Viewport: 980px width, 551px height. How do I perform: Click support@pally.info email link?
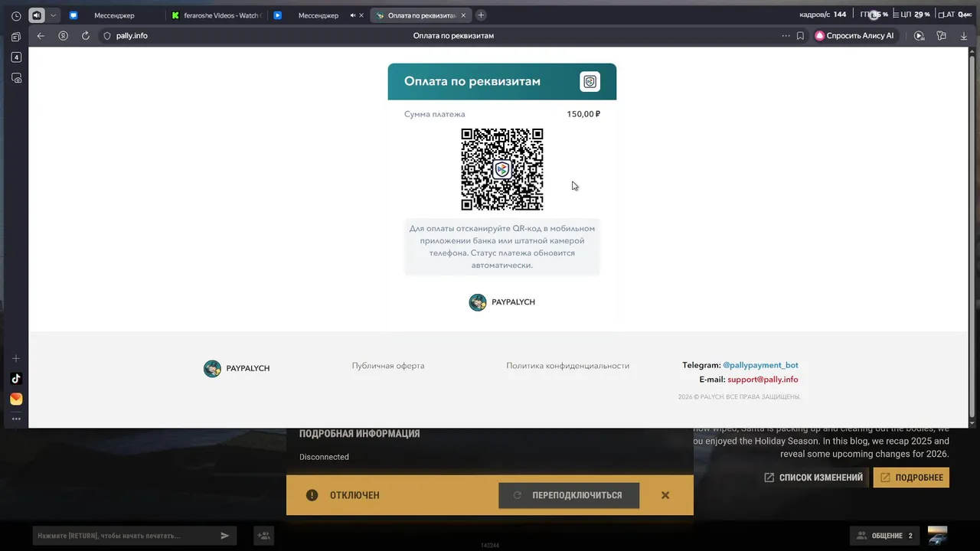pyautogui.click(x=763, y=380)
